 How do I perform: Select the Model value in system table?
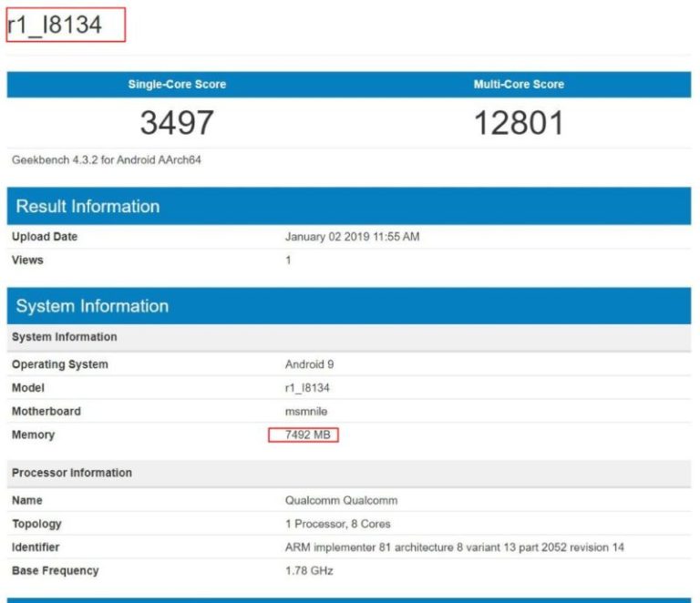tap(307, 388)
